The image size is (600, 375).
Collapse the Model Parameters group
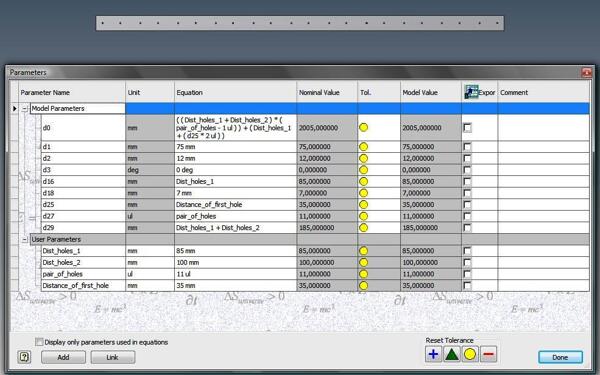tap(24, 109)
